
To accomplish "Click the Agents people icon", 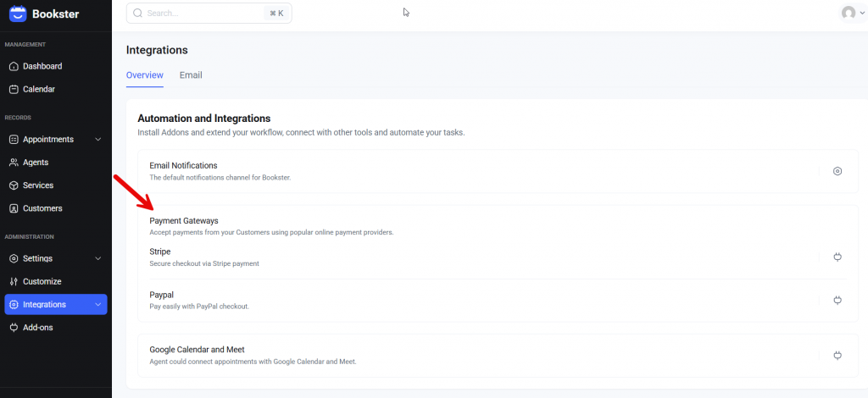I will click(14, 163).
